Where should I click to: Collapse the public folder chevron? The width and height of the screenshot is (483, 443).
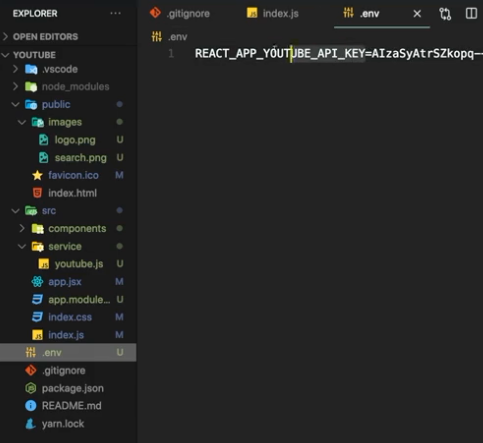15,104
